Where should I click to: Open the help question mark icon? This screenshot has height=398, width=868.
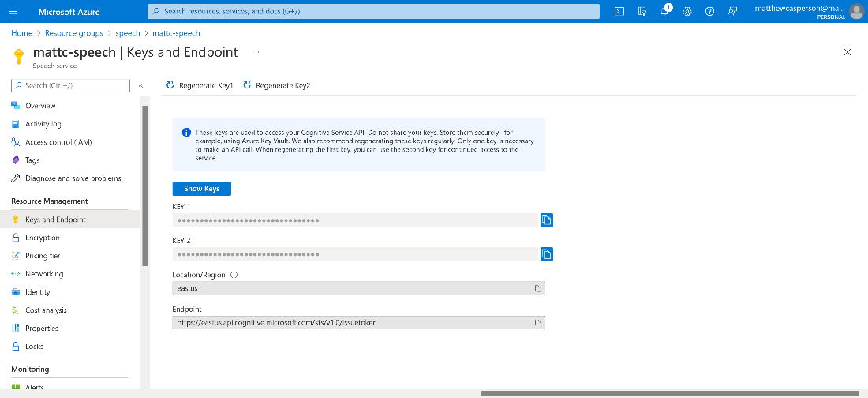(x=709, y=11)
